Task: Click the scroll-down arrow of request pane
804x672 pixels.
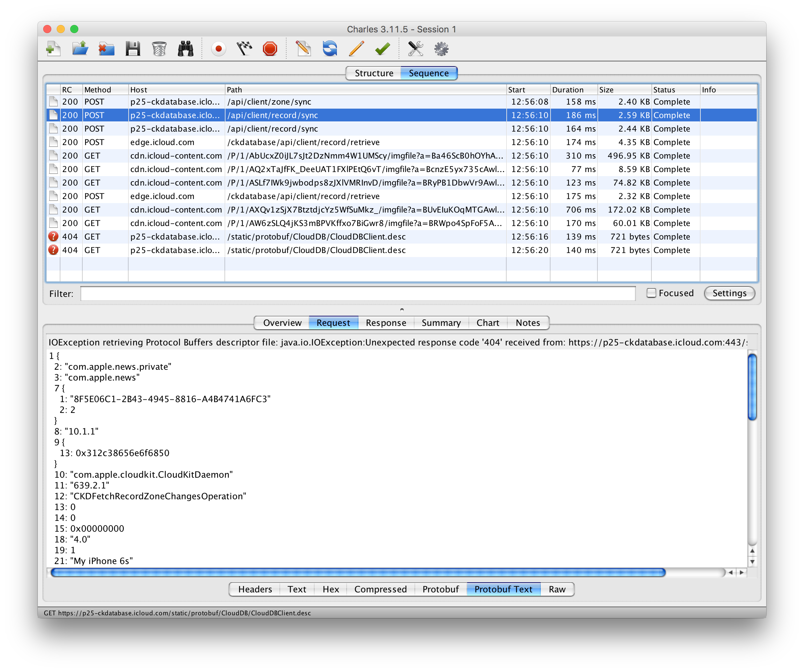Action: tap(752, 561)
